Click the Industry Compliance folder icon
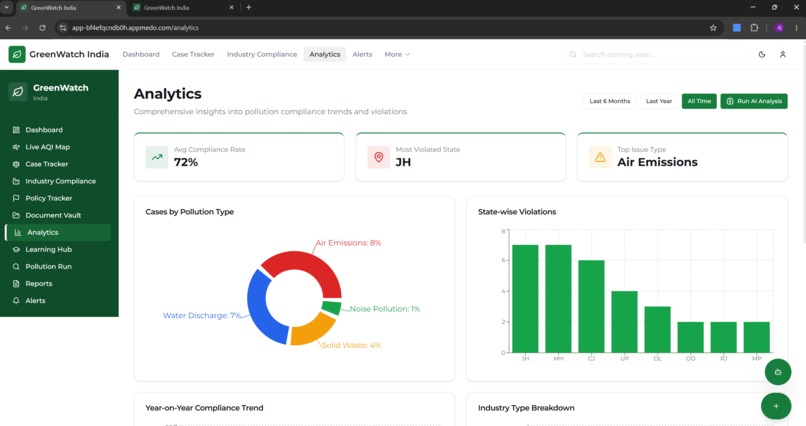806x426 pixels. coord(16,181)
